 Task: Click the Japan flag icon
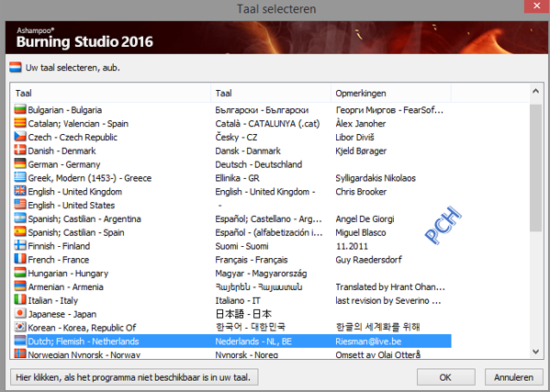coord(20,313)
